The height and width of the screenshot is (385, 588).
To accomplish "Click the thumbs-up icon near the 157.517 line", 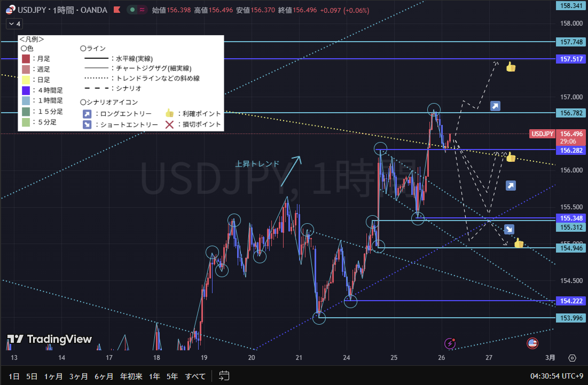I will [511, 67].
